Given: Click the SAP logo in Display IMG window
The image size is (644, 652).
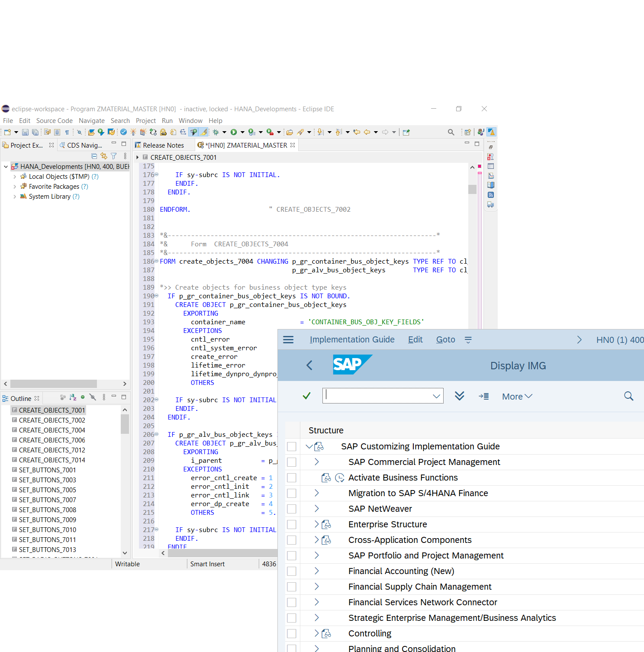Looking at the screenshot, I should 352,365.
